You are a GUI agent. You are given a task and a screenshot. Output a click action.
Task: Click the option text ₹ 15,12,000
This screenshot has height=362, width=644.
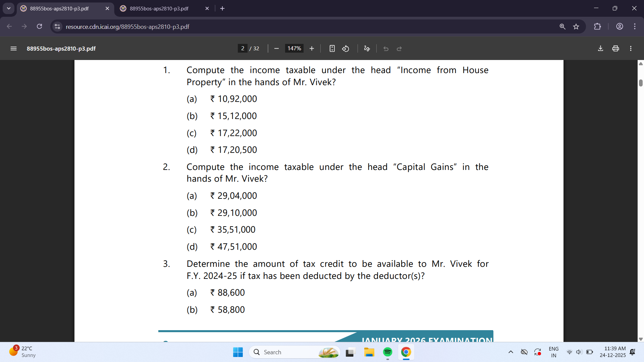coord(233,116)
